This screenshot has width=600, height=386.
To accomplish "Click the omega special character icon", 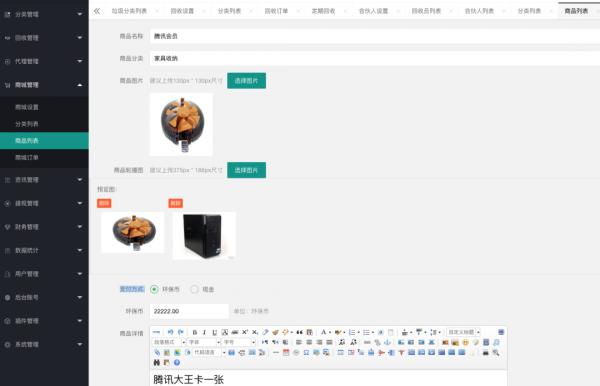I will coord(306,352).
